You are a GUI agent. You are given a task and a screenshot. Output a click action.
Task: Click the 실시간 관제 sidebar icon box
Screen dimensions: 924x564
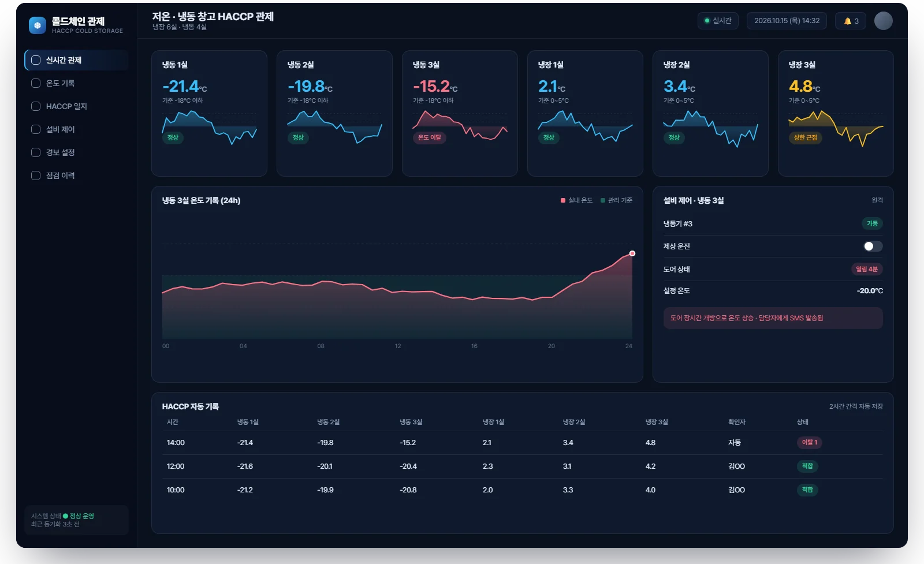[x=36, y=60]
